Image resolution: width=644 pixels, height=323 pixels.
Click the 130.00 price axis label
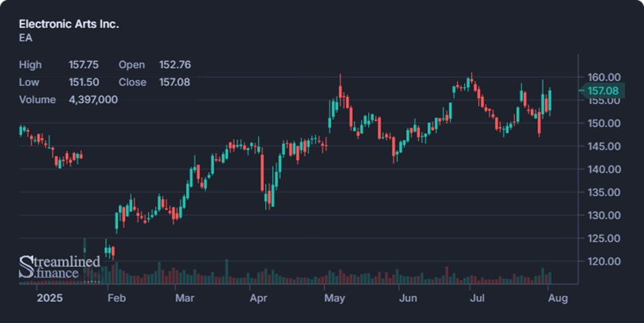pyautogui.click(x=603, y=215)
